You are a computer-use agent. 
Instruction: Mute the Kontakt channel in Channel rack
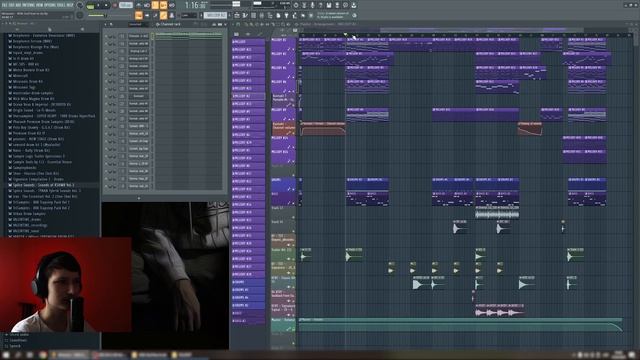click(106, 96)
